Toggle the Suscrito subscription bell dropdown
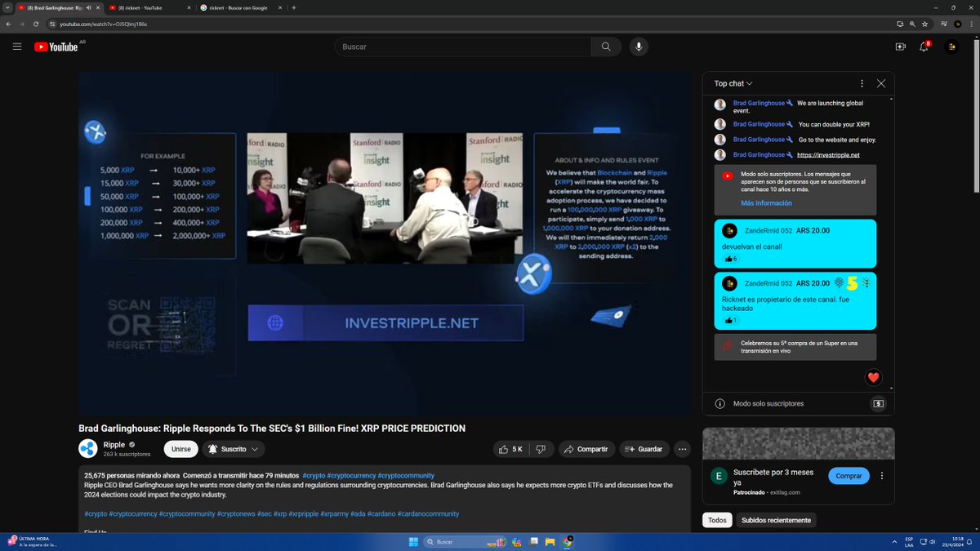Image resolution: width=980 pixels, height=551 pixels. (234, 449)
